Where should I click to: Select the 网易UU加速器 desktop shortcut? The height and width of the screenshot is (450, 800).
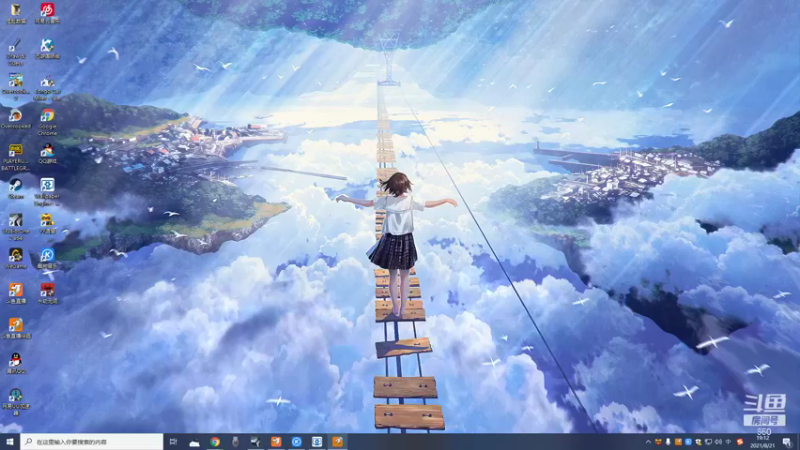[x=15, y=402]
